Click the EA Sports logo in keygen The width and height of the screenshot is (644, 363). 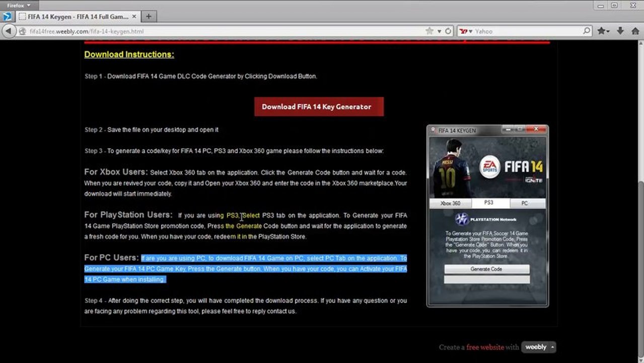point(489,166)
